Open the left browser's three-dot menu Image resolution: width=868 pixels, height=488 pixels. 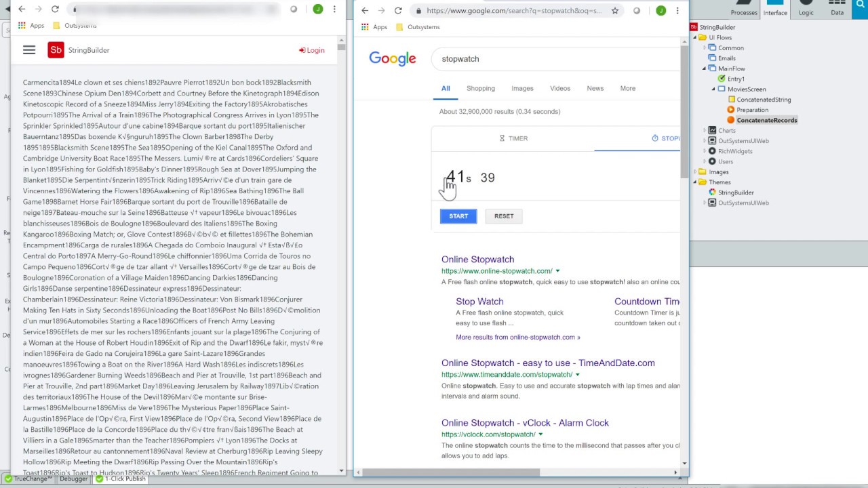click(334, 9)
